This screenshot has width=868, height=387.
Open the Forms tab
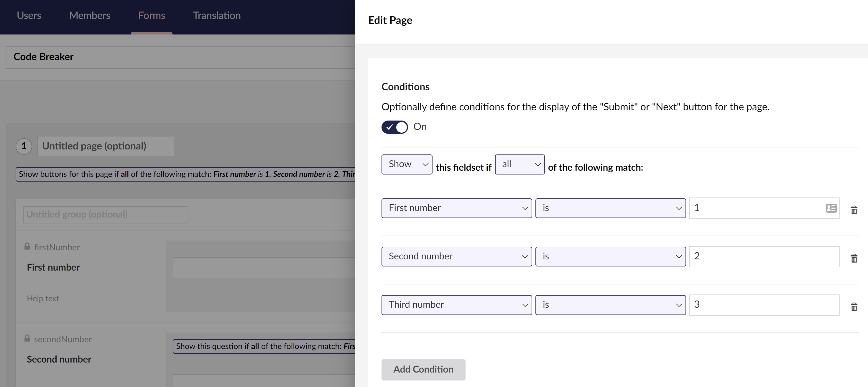click(152, 16)
